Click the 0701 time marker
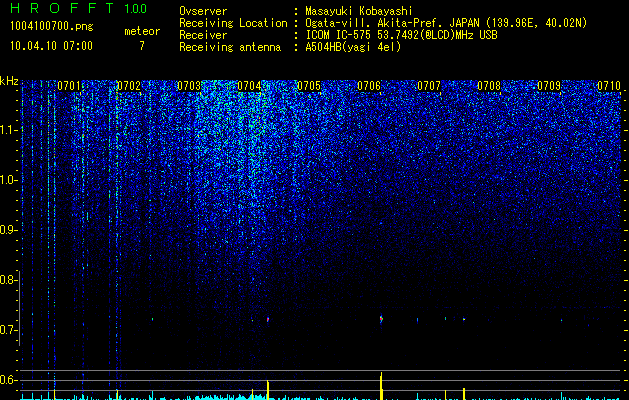 69,86
